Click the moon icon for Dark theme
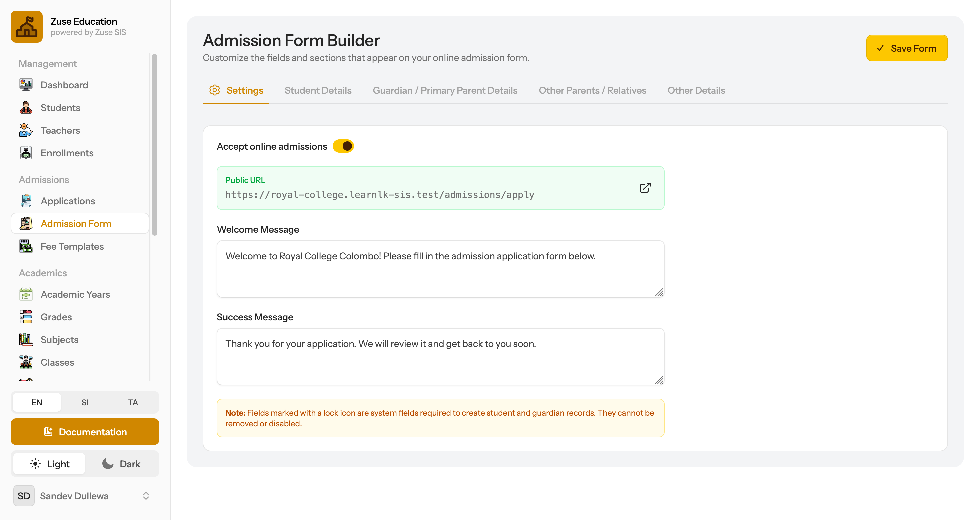The image size is (980, 520). pos(108,463)
